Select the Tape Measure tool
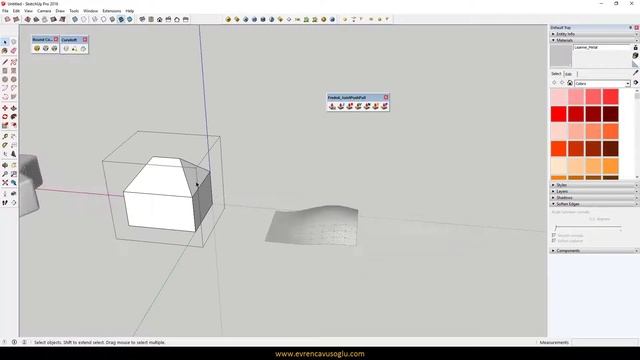Image resolution: width=640 pixels, height=360 pixels. coord(5,136)
